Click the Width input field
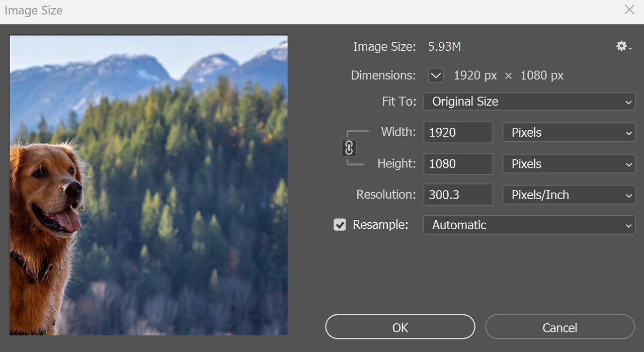The width and height of the screenshot is (644, 352). coord(458,132)
